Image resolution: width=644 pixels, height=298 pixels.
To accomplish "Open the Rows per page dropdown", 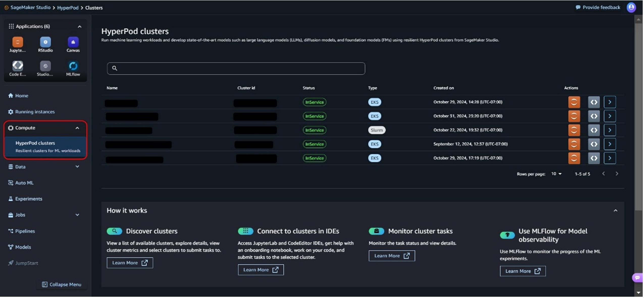I will pos(557,174).
